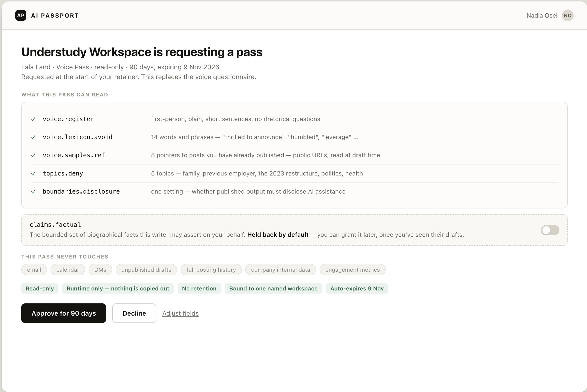This screenshot has height=392, width=587.
Task: Decline the pass request
Action: 134,313
